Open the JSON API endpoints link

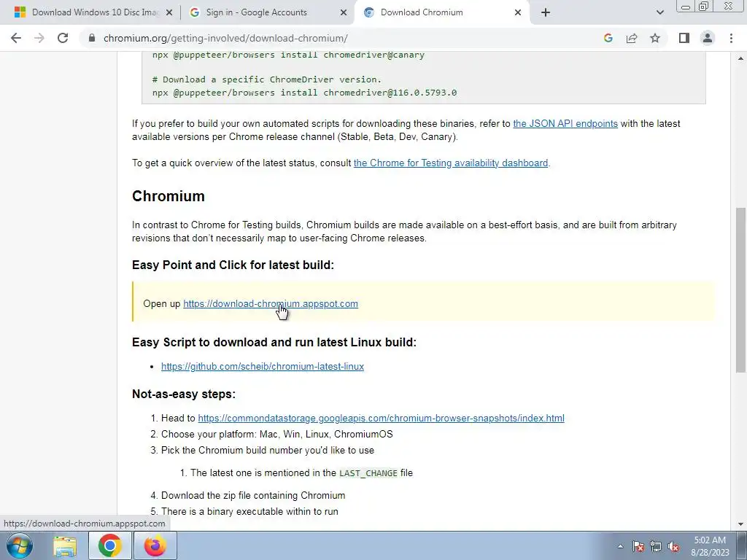565,123
